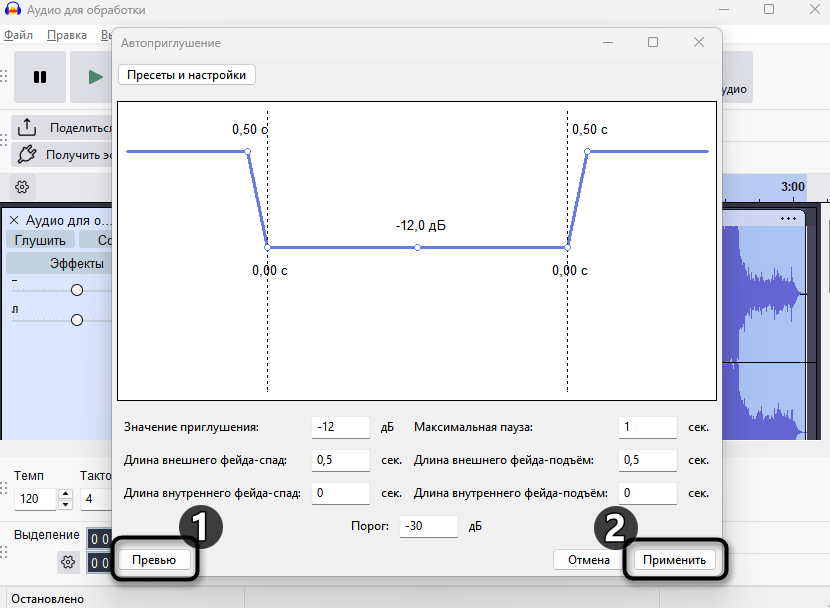The height and width of the screenshot is (608, 830).
Task: Maximize the Автоприглушение dialog
Action: tap(653, 42)
